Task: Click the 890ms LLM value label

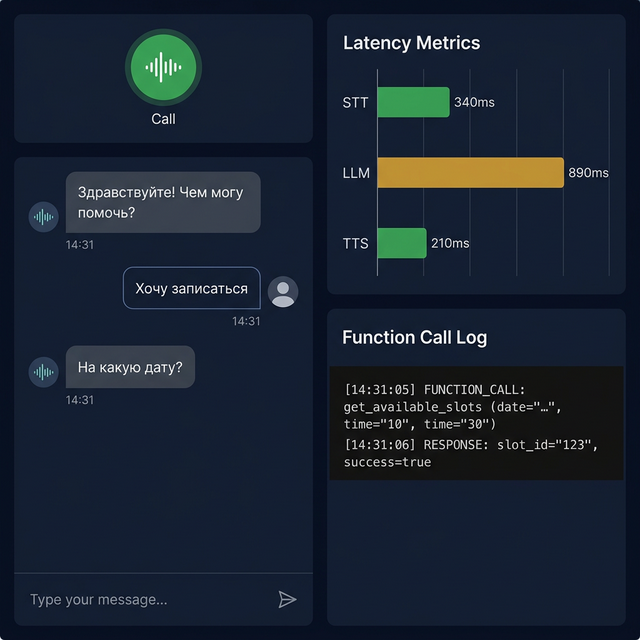Action: [x=588, y=173]
